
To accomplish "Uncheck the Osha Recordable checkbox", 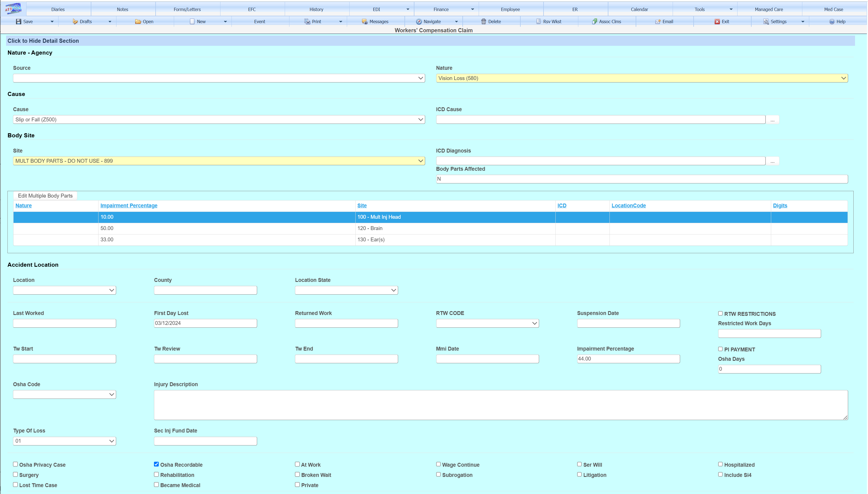I will coord(156,464).
